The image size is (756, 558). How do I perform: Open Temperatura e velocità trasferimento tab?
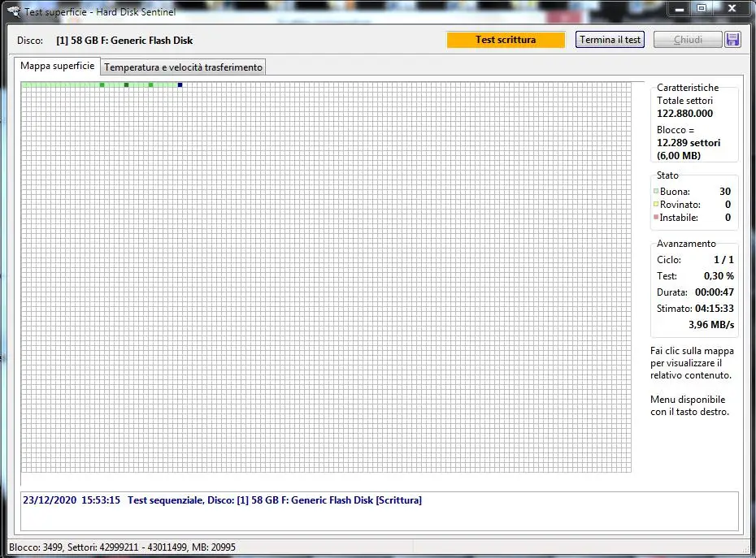click(183, 67)
